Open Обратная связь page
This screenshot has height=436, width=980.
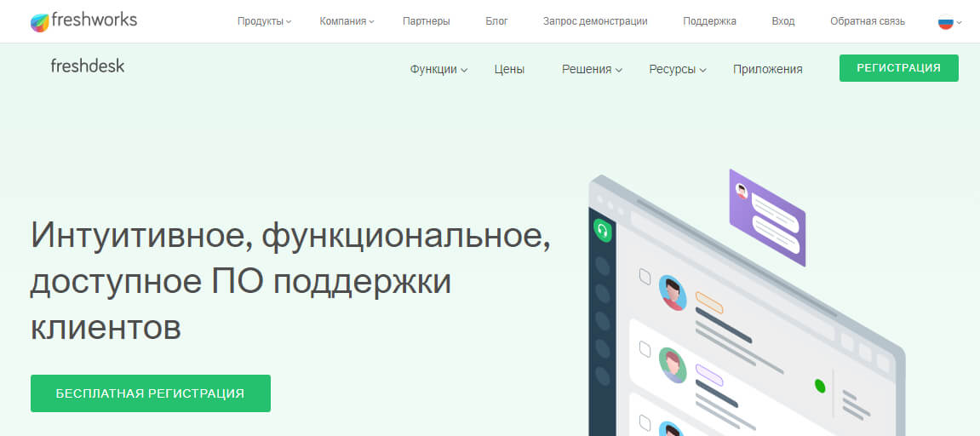[x=868, y=21]
